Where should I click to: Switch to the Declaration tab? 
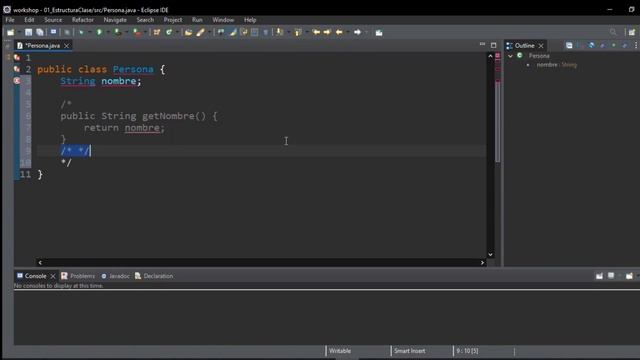coord(154,276)
